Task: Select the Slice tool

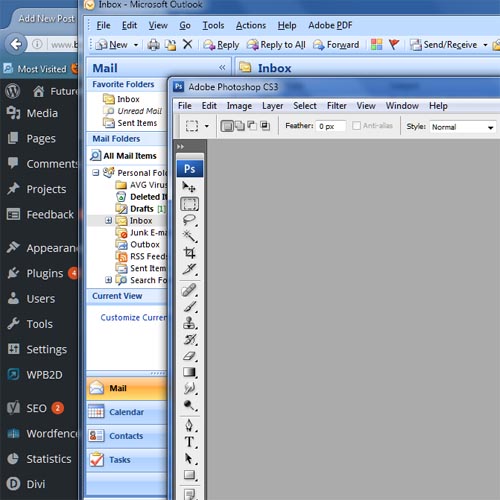Action: coord(189,269)
